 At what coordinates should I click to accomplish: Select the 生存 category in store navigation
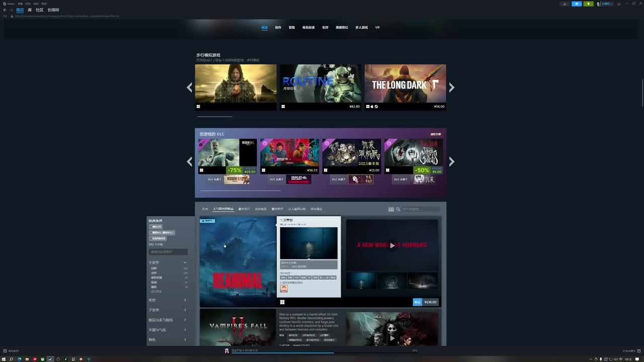[x=325, y=28]
